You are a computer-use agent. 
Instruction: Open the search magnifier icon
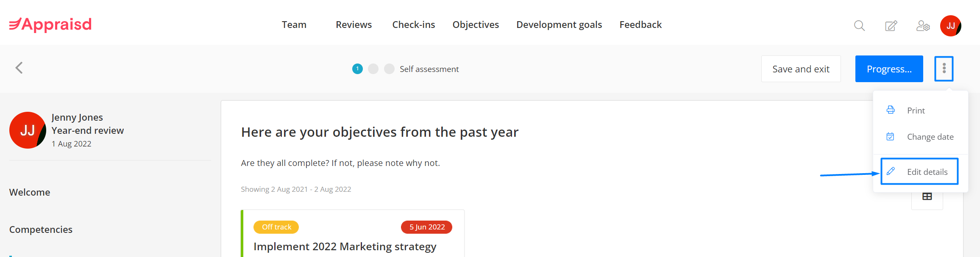(x=859, y=26)
